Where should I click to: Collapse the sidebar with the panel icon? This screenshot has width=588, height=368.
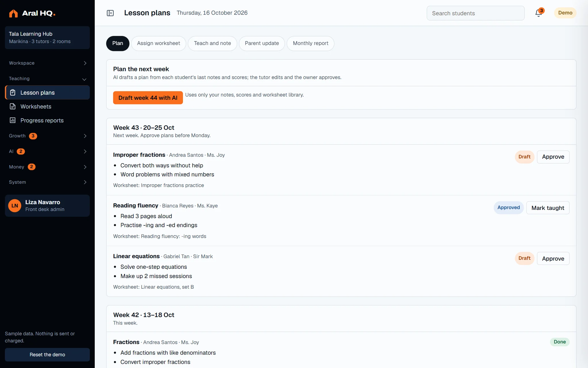click(110, 13)
